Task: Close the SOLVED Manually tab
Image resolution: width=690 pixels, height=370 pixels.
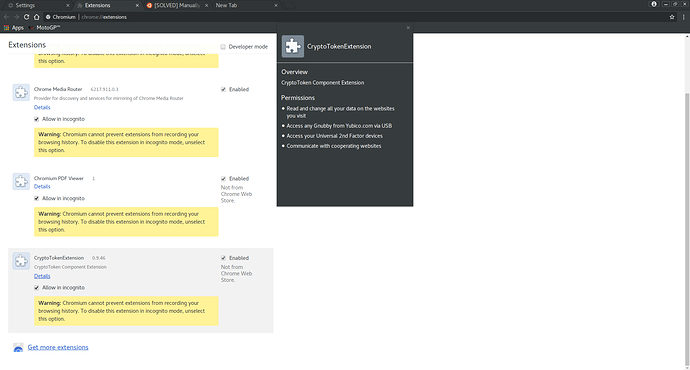Action: click(x=206, y=5)
